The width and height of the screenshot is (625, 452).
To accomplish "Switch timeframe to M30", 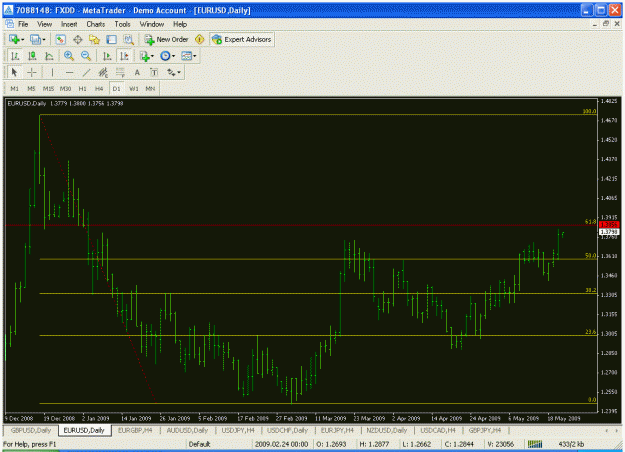I will pyautogui.click(x=65, y=88).
